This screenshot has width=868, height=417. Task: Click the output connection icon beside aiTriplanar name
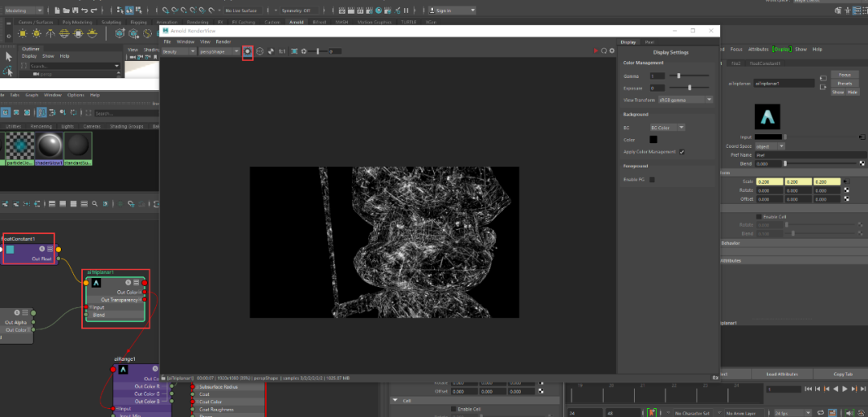(x=823, y=86)
